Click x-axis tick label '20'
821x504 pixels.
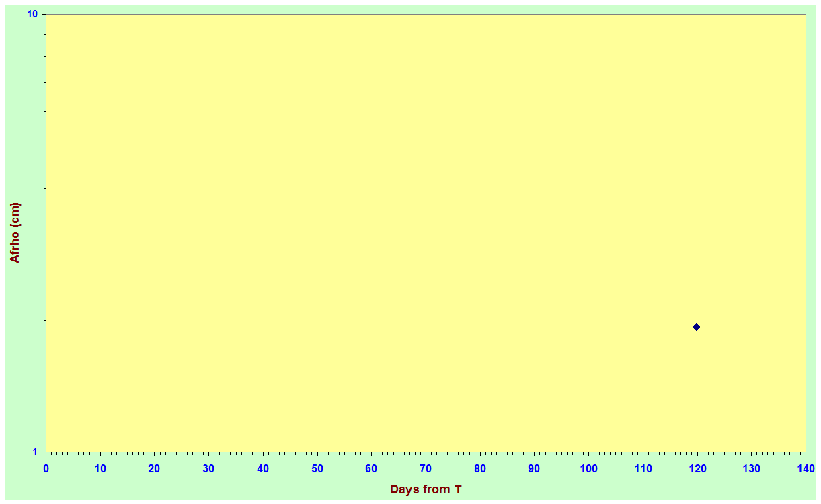click(x=154, y=468)
